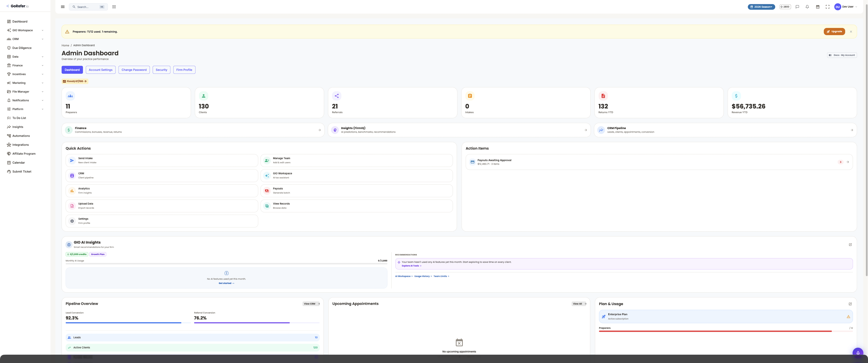Open the apps grid icon
The height and width of the screenshot is (363, 868).
click(x=114, y=7)
